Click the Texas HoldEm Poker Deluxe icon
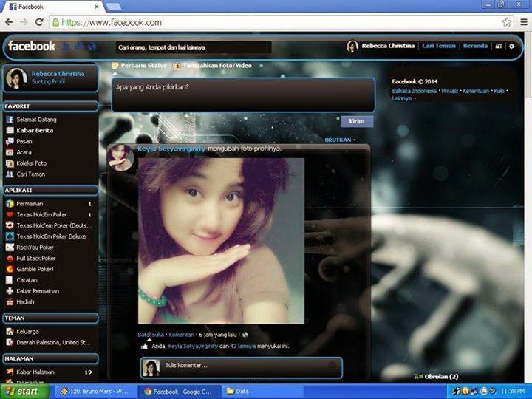Viewport: 532px width, 399px height. pyautogui.click(x=10, y=236)
